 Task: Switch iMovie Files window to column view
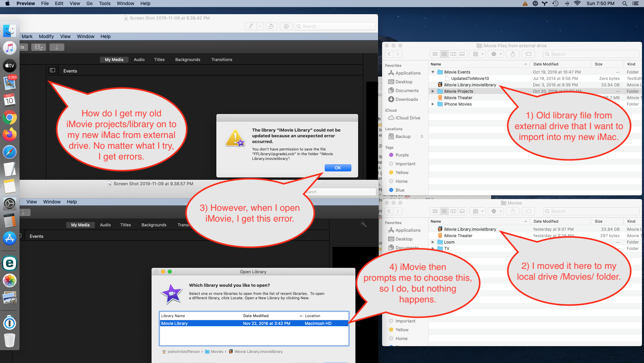click(x=453, y=54)
